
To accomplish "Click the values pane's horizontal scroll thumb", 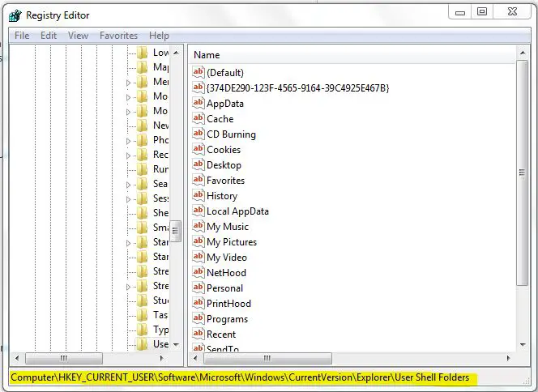I will tap(267, 359).
